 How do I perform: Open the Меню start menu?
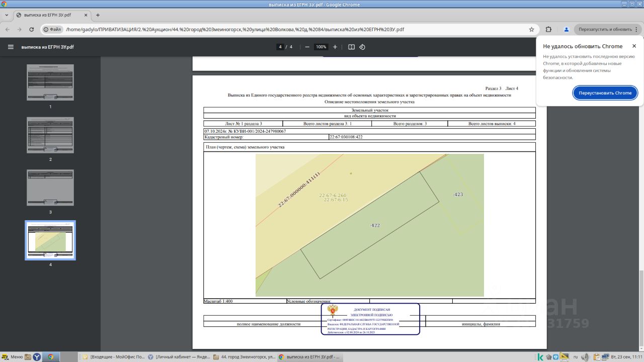pos(12,357)
